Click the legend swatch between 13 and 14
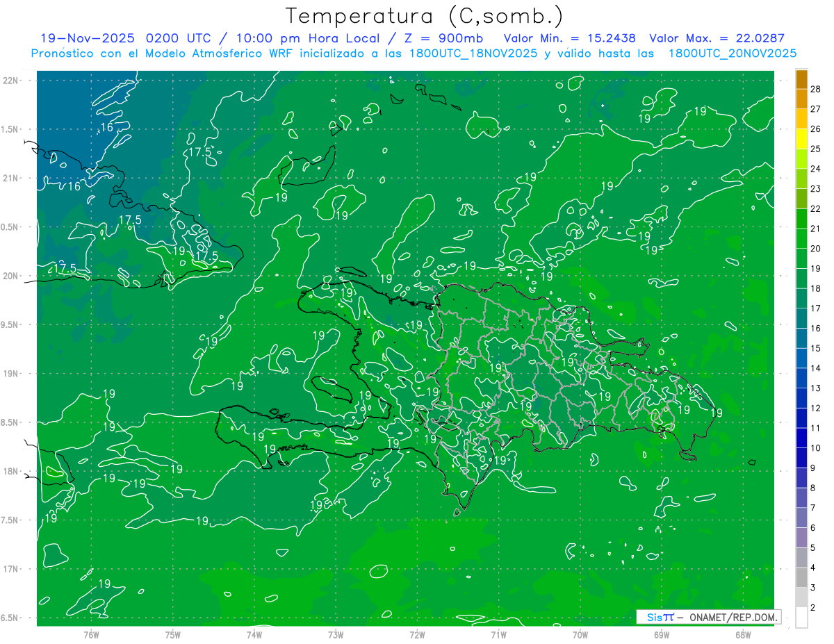 pos(801,379)
